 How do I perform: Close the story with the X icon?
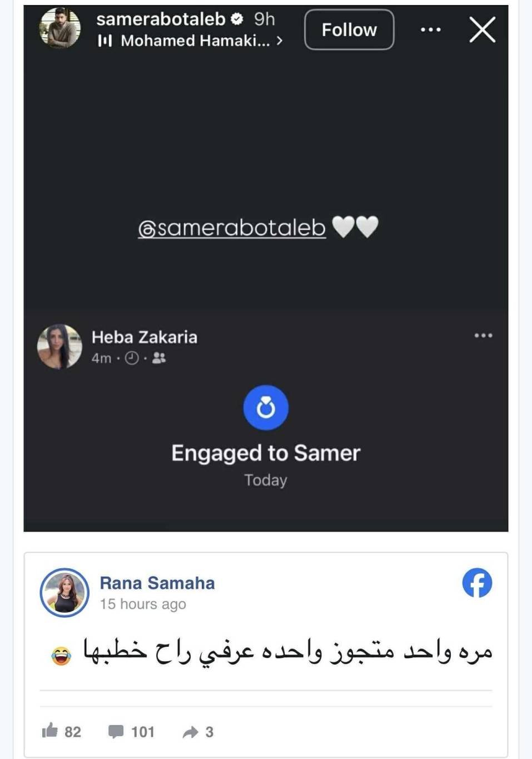(482, 29)
